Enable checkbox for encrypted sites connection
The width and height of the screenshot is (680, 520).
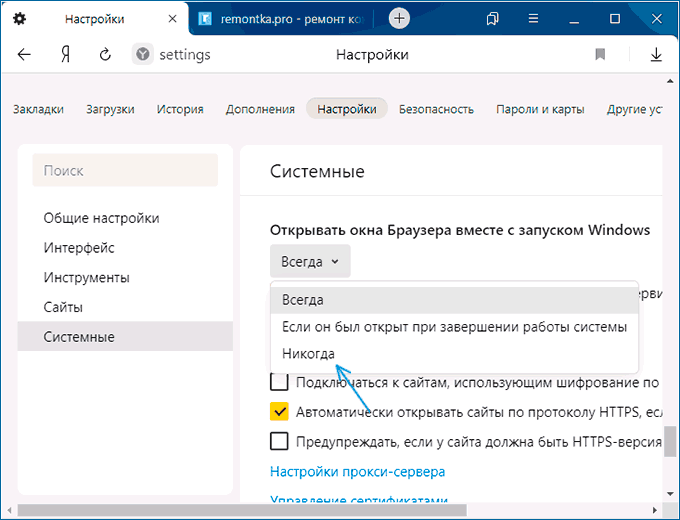279,383
